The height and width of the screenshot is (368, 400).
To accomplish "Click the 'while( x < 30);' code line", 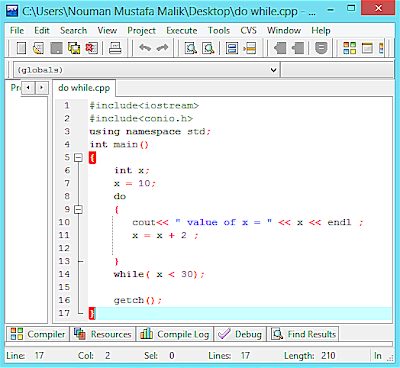I will 159,274.
